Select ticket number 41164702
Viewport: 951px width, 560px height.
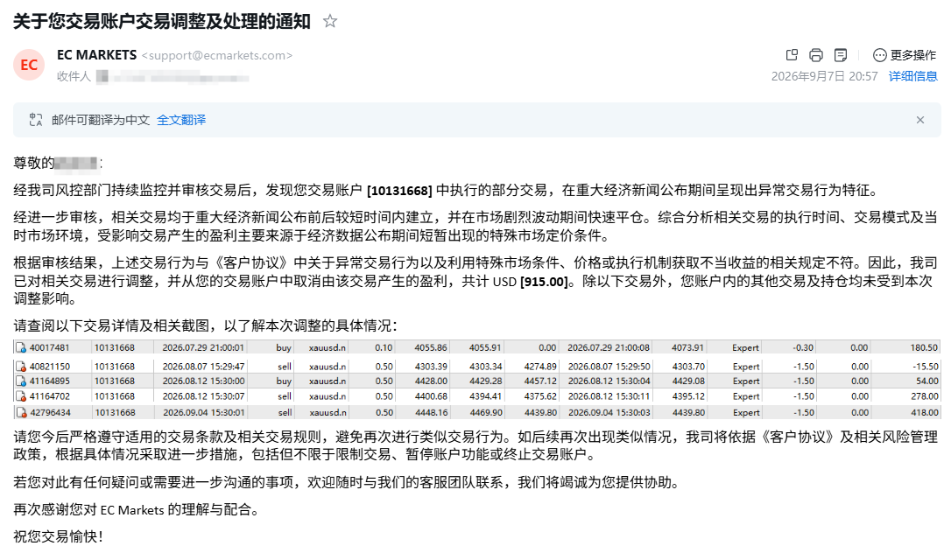coord(50,396)
